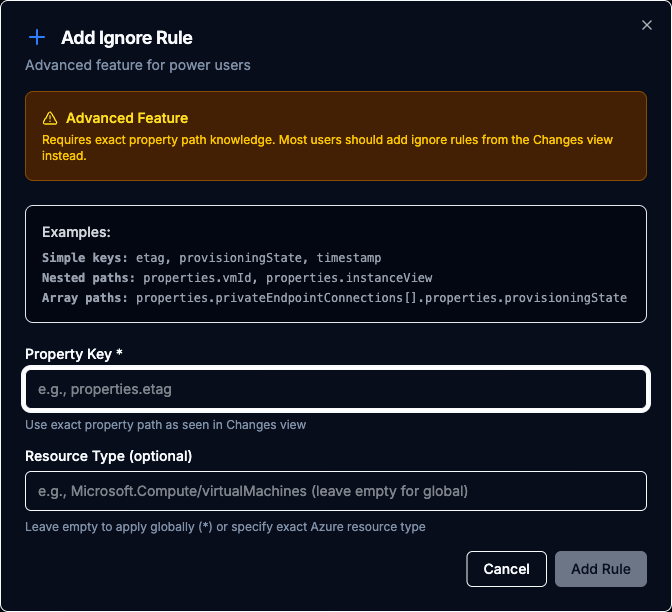672x612 pixels.
Task: Click the 'Advanced Feature' warning heading
Action: [x=127, y=118]
